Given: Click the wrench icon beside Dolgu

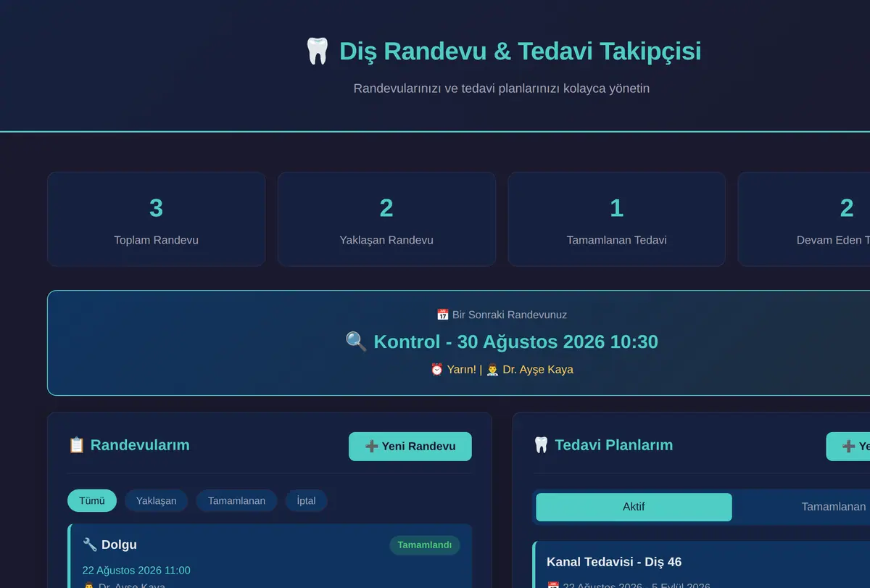Looking at the screenshot, I should pyautogui.click(x=90, y=544).
